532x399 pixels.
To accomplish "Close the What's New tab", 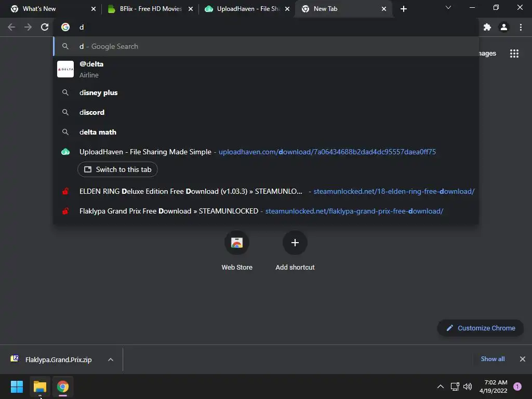I will pyautogui.click(x=94, y=9).
